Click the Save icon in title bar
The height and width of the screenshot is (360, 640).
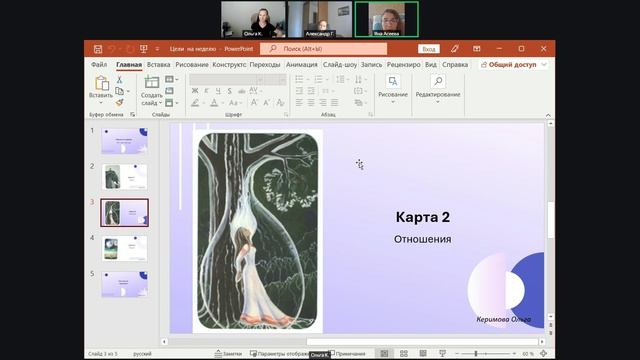point(98,49)
